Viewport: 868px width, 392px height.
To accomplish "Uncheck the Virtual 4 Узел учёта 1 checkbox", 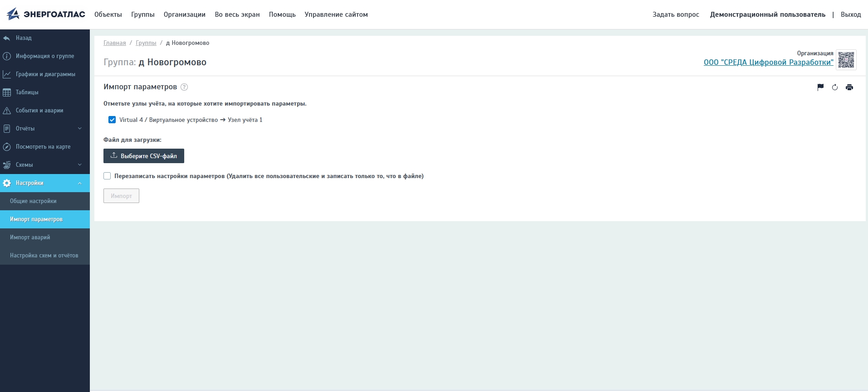I will tap(112, 120).
